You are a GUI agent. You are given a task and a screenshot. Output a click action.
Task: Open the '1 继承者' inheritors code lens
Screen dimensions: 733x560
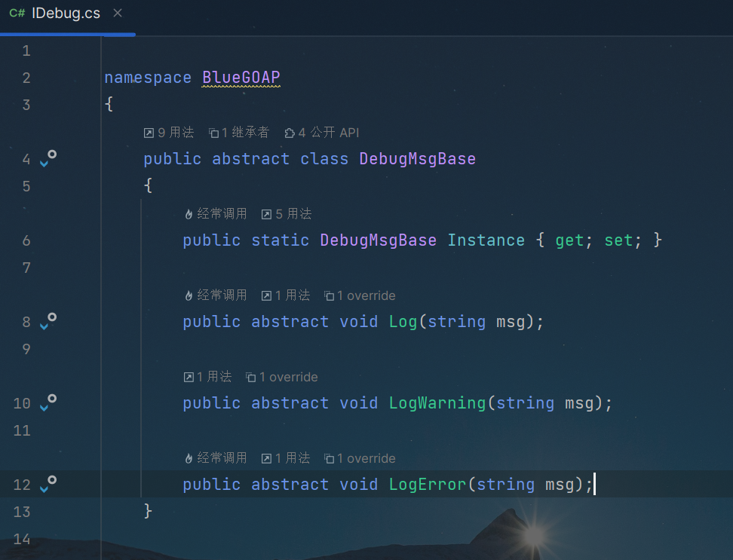click(x=239, y=133)
